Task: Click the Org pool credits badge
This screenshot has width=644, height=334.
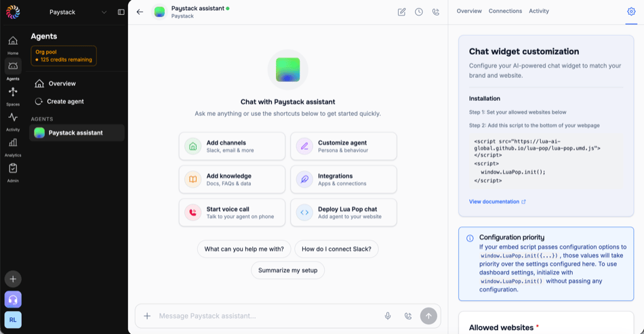Action: (x=64, y=56)
